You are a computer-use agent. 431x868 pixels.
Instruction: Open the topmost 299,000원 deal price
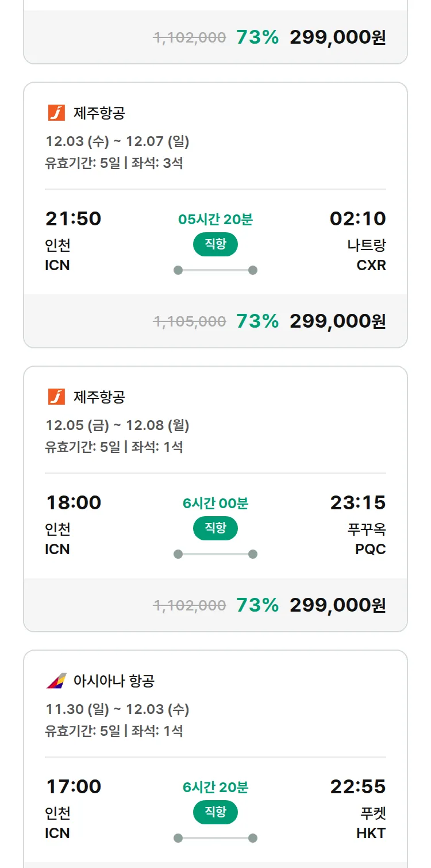tap(337, 37)
